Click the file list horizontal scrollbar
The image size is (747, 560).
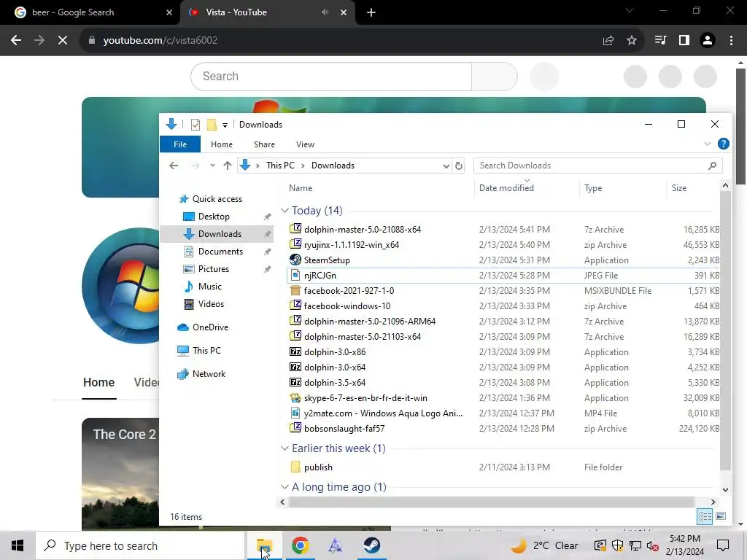[x=491, y=502]
